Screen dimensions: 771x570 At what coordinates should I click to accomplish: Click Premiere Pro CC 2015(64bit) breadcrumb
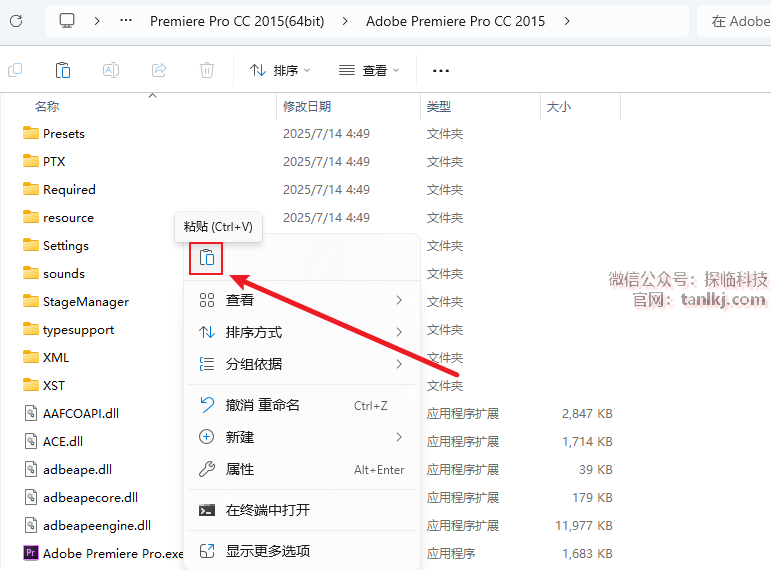(x=237, y=21)
